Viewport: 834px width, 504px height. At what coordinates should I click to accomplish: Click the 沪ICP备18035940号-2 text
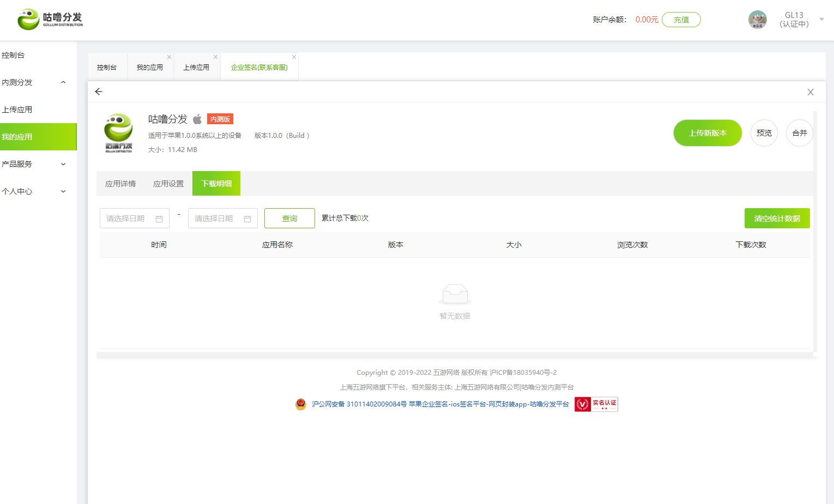tap(523, 373)
